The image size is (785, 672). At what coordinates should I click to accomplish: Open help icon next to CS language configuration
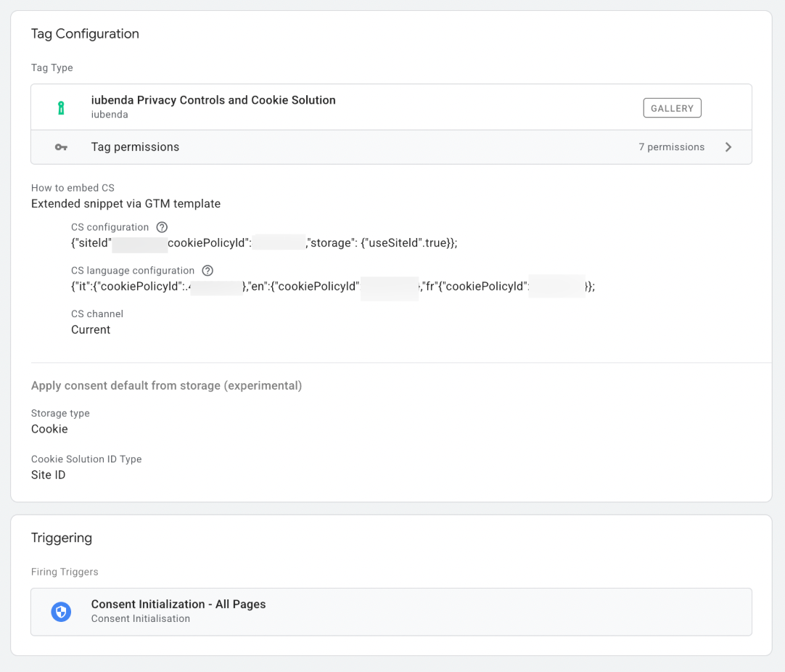(x=207, y=271)
